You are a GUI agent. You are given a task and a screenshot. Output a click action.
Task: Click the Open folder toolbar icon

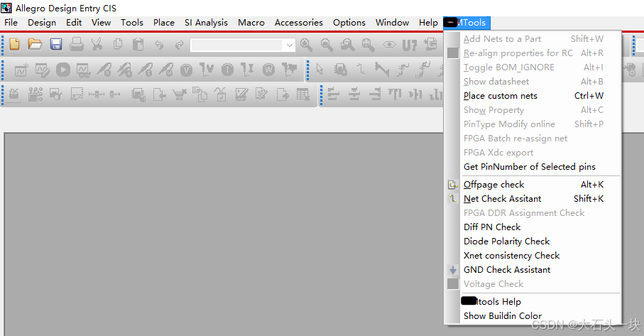[35, 44]
